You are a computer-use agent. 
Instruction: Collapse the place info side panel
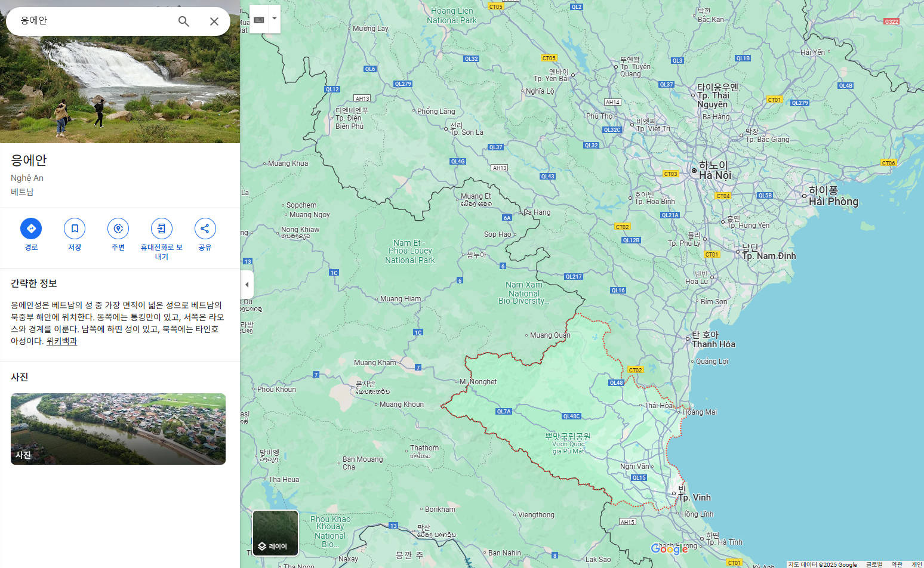click(x=247, y=285)
